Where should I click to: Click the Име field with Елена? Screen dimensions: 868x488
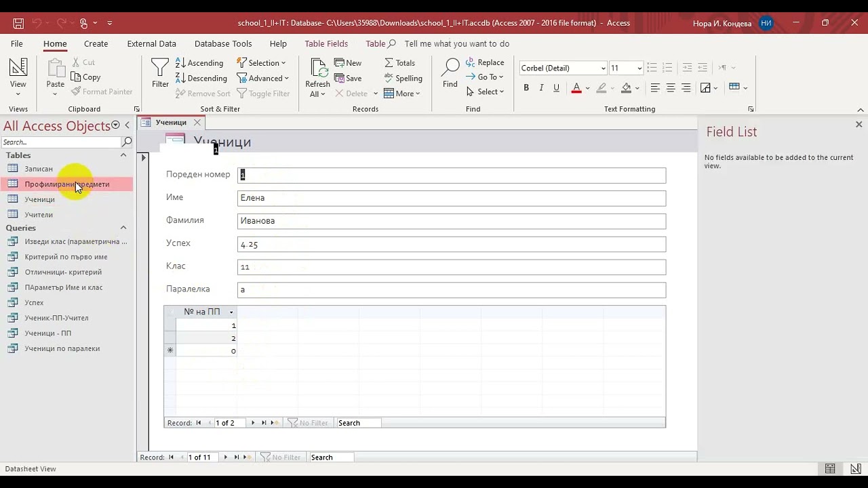[452, 198]
